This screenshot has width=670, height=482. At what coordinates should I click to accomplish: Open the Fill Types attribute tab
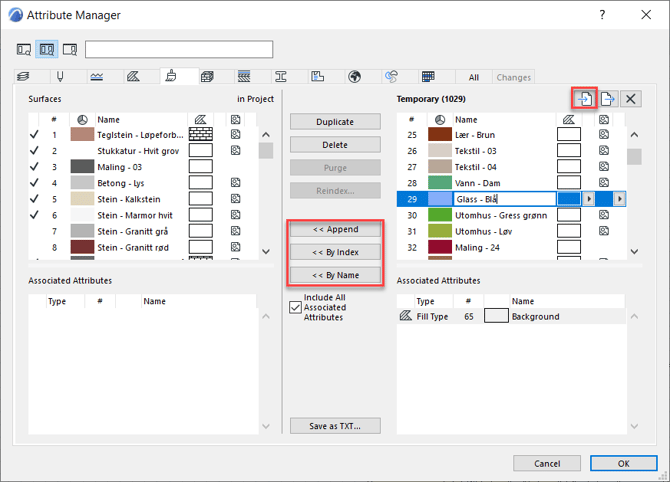click(x=133, y=77)
